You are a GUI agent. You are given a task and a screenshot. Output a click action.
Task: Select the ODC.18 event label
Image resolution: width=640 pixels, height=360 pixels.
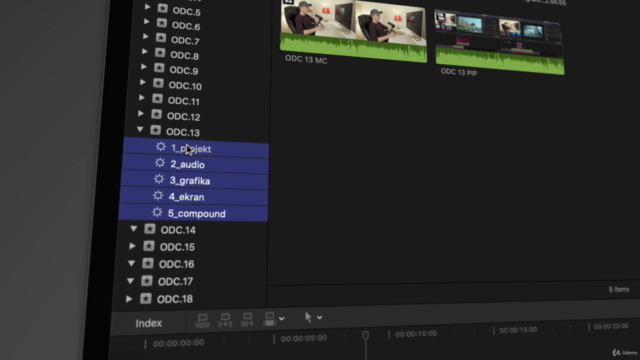[175, 299]
